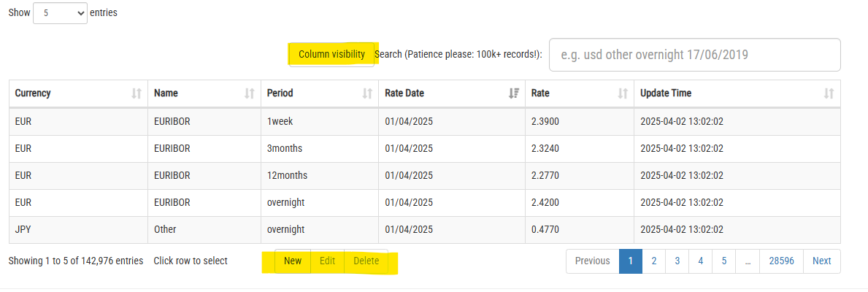Toggle sorting on the Period column icon
The width and height of the screenshot is (868, 292).
[x=367, y=93]
